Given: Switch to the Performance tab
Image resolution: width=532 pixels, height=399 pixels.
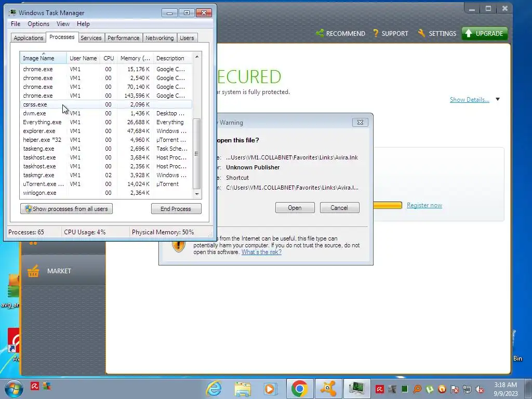Looking at the screenshot, I should (124, 38).
